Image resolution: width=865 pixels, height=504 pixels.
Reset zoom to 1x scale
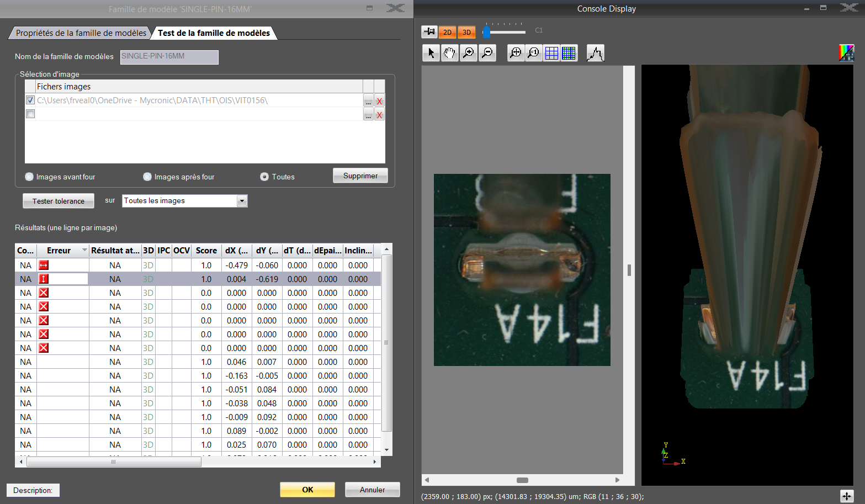534,53
